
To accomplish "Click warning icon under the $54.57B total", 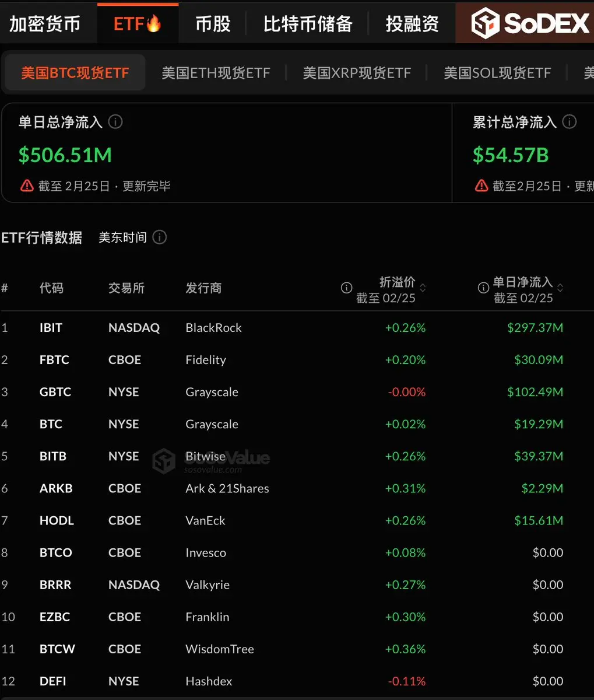I will point(481,185).
